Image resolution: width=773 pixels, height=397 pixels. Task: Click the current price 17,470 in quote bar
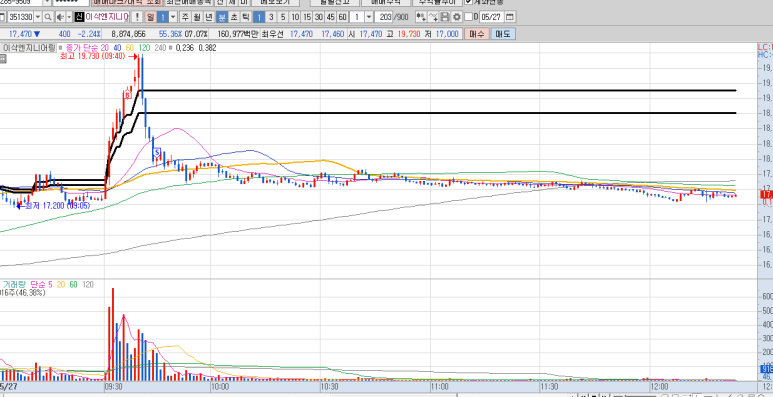click(20, 34)
